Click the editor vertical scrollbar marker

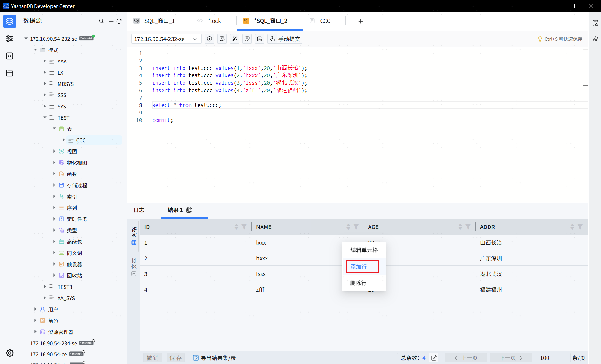tap(586, 86)
